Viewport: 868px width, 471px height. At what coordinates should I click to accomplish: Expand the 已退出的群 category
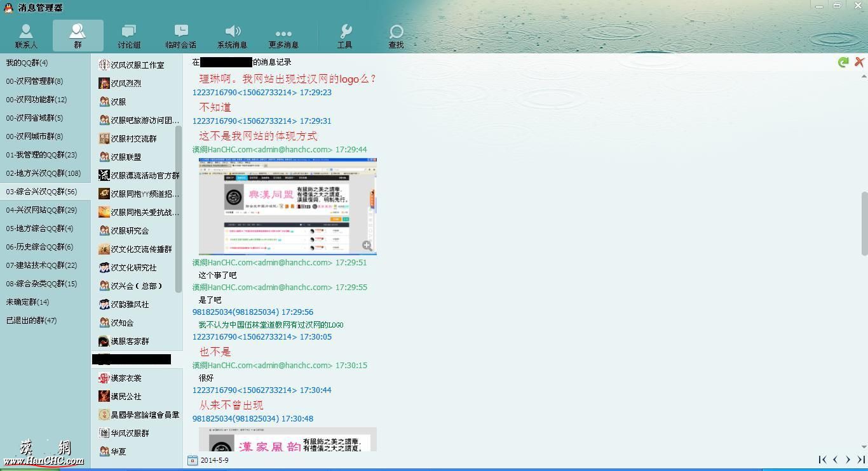pos(31,321)
